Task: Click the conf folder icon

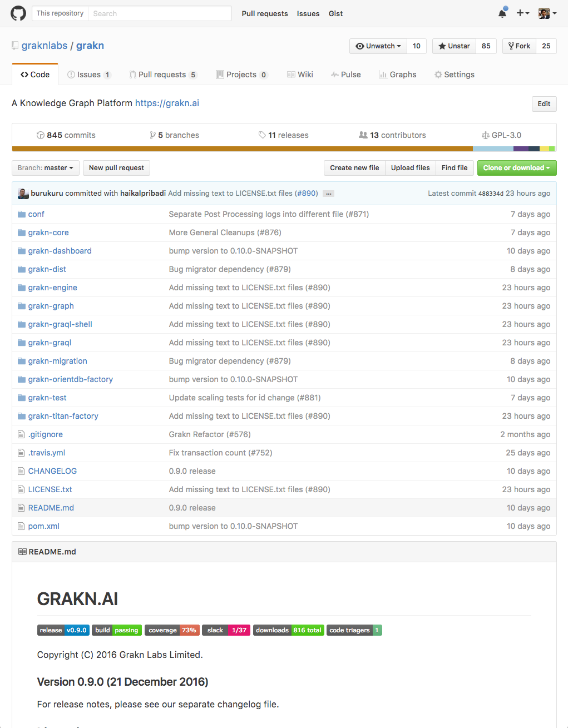Action: pyautogui.click(x=22, y=214)
